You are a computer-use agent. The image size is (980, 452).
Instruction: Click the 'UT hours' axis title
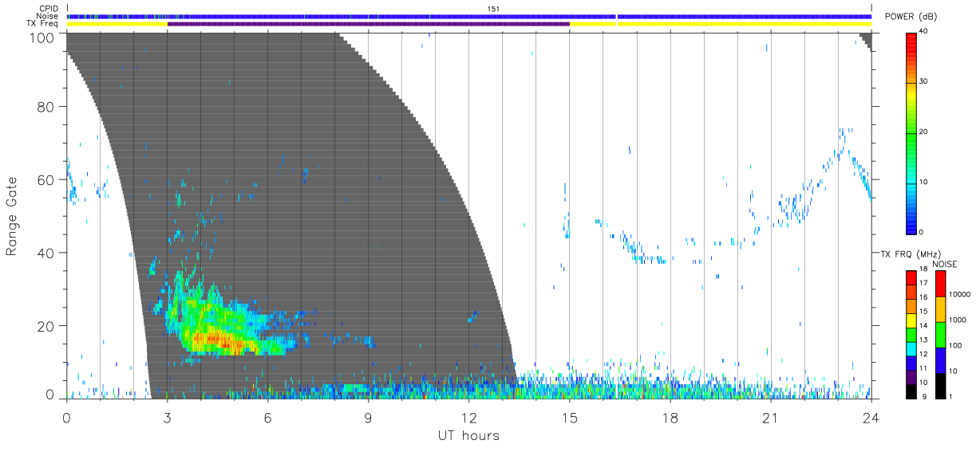pyautogui.click(x=468, y=436)
